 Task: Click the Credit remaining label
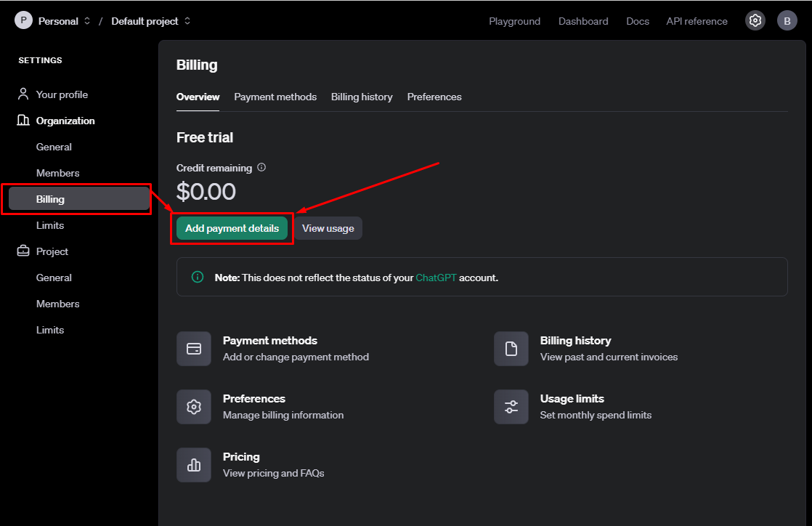[214, 168]
